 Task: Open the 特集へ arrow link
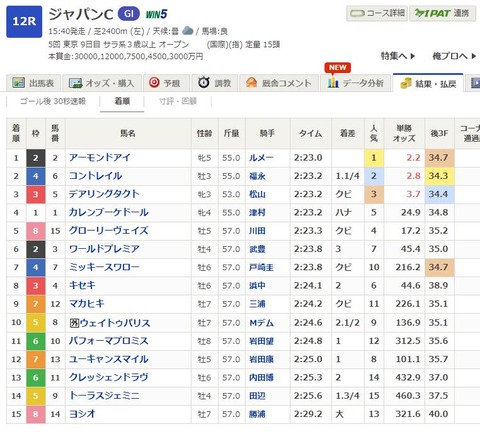tap(398, 56)
